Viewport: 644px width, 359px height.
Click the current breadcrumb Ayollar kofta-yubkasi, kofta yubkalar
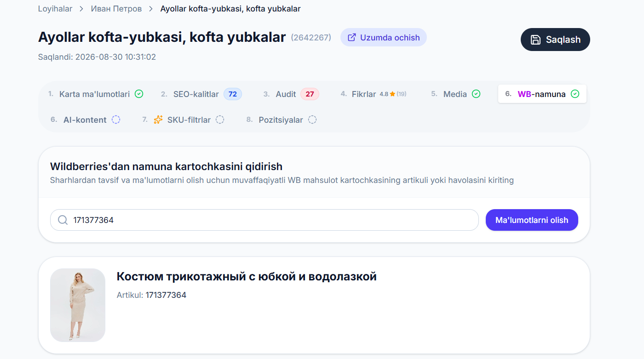(x=230, y=9)
